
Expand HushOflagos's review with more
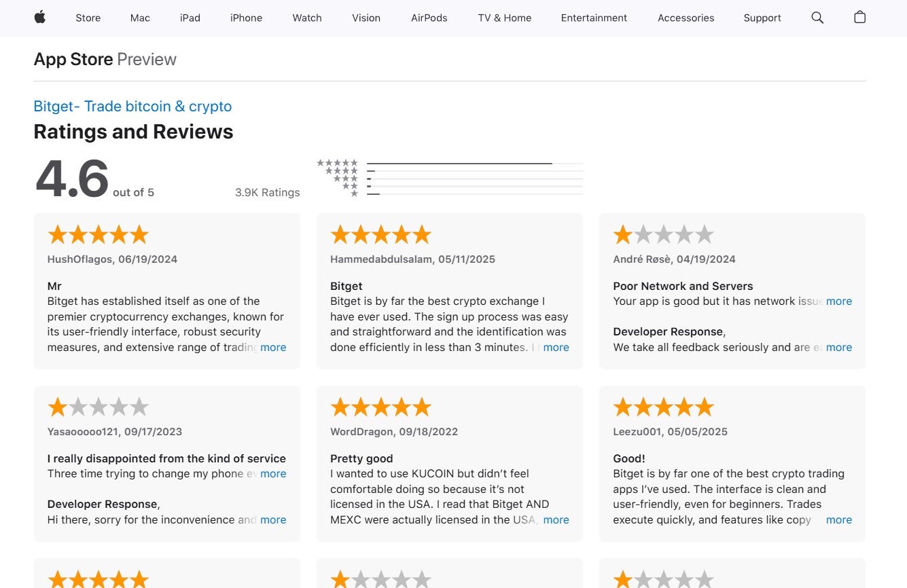click(x=273, y=347)
